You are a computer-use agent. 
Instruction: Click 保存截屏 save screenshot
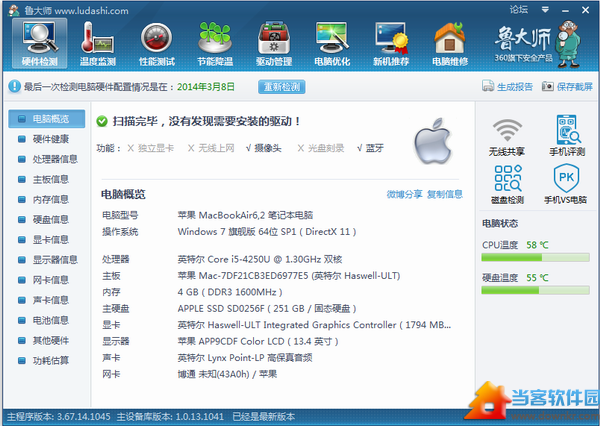[567, 87]
